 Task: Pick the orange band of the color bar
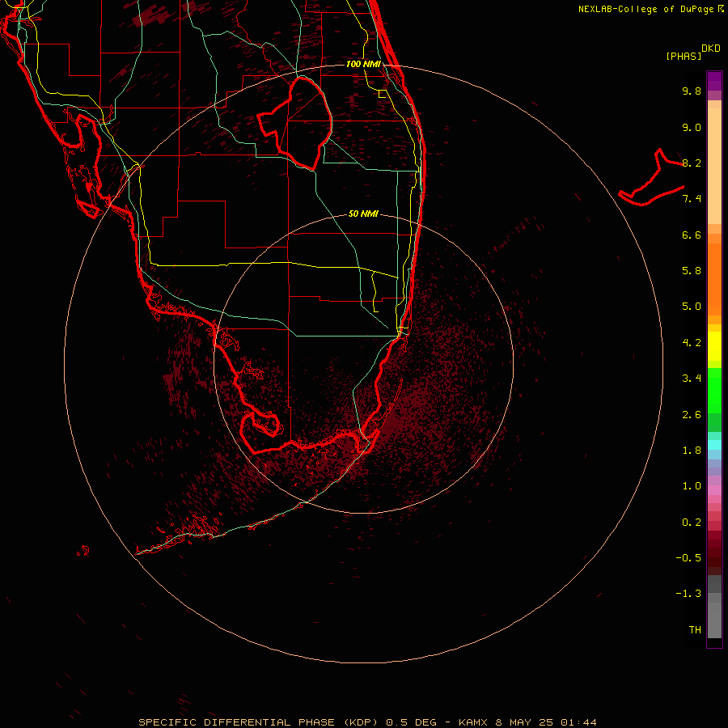click(714, 278)
